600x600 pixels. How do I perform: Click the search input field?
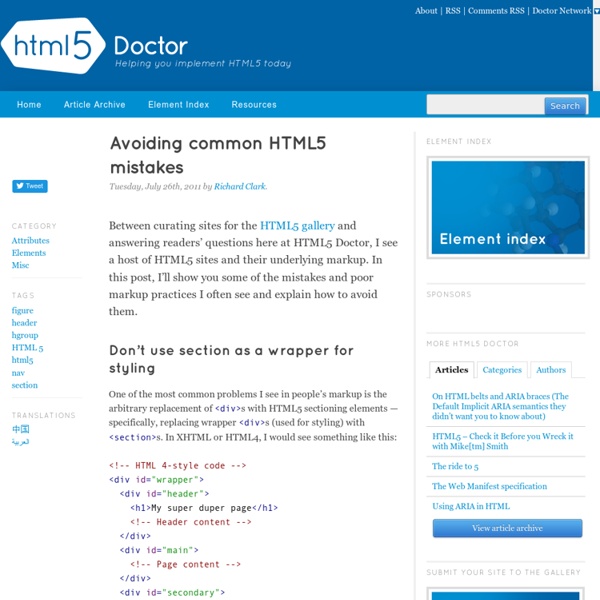pos(485,105)
